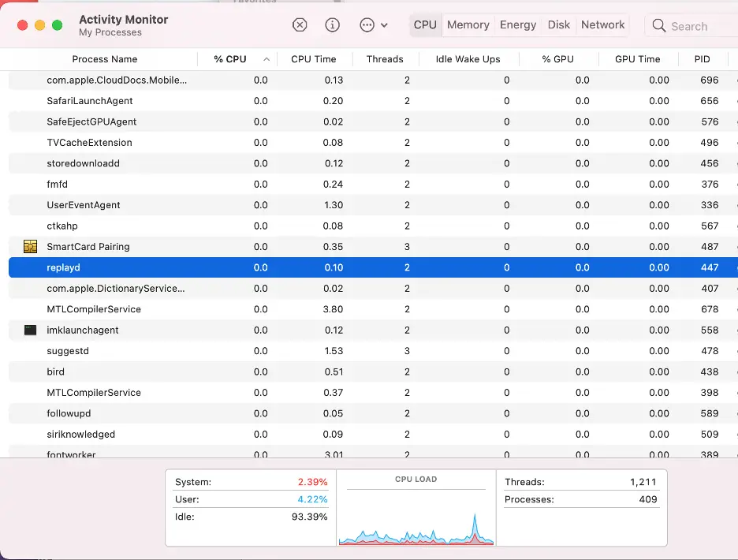The width and height of the screenshot is (738, 560).
Task: Sort by Idle Wake Ups column
Action: click(x=468, y=59)
